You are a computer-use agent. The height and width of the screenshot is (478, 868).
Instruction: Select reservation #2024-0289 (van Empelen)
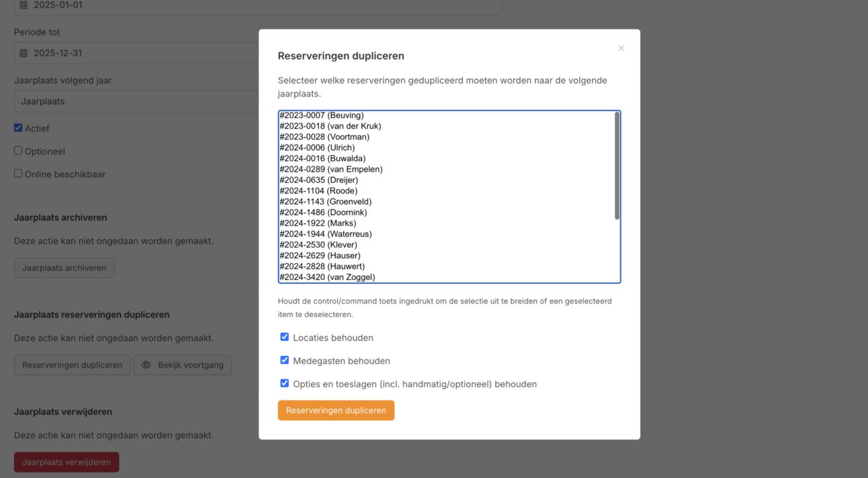(x=331, y=169)
